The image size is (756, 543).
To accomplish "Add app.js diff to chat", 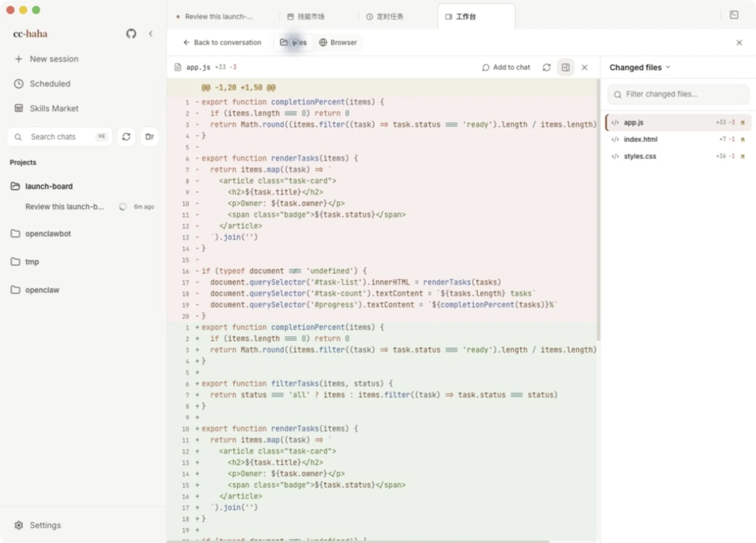I will tap(506, 67).
